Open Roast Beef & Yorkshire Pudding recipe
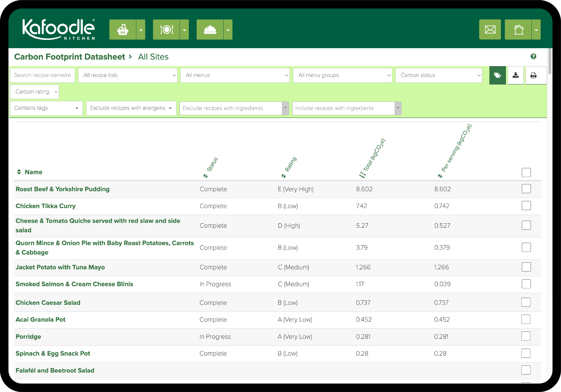Image resolution: width=561 pixels, height=392 pixels. 63,189
